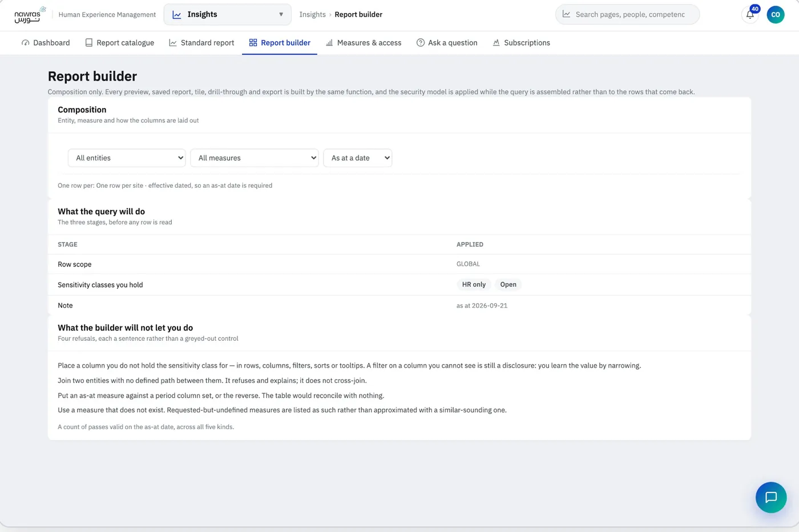Click the Composition section heading
Image resolution: width=799 pixels, height=532 pixels.
click(82, 110)
